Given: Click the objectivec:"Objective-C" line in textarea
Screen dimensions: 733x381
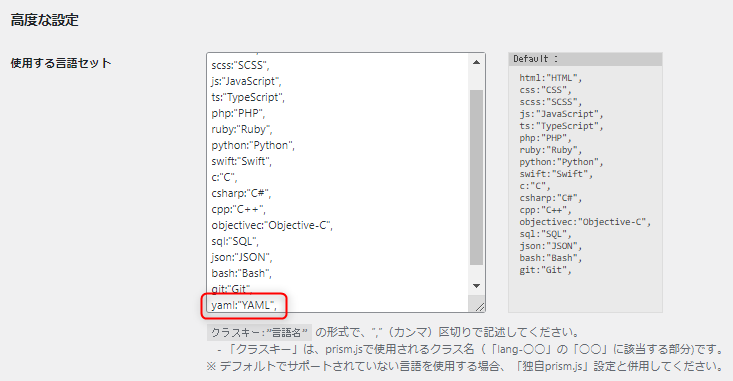Looking at the screenshot, I should tap(272, 225).
